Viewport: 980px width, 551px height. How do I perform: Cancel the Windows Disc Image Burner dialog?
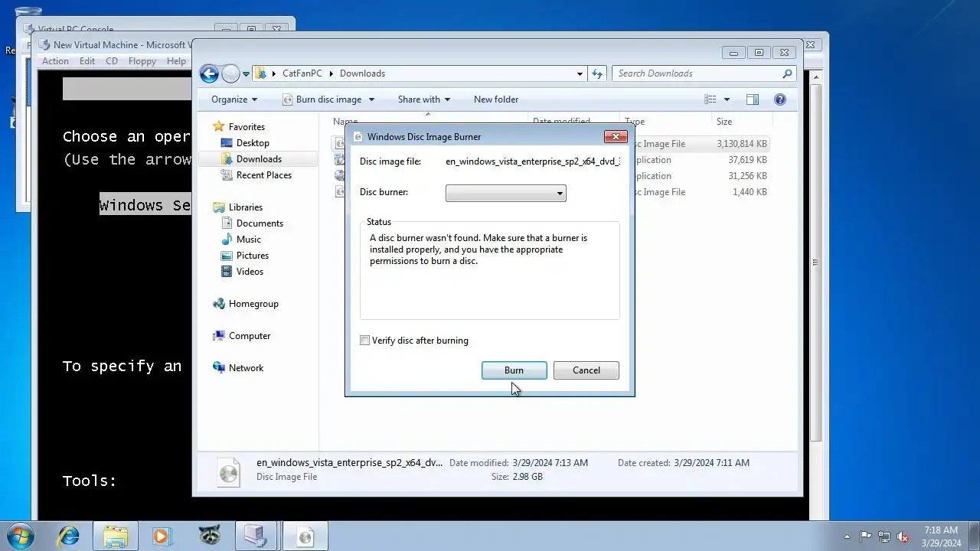coord(586,370)
